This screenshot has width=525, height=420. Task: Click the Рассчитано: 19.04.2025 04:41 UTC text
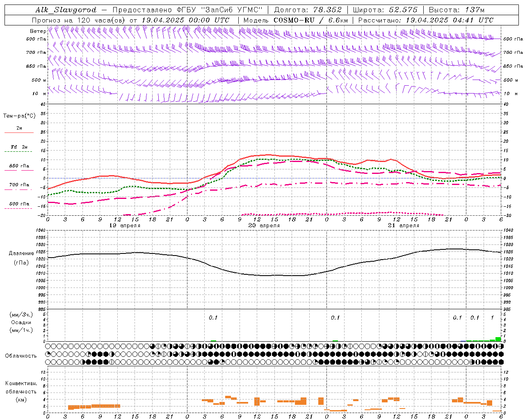pyautogui.click(x=426, y=20)
